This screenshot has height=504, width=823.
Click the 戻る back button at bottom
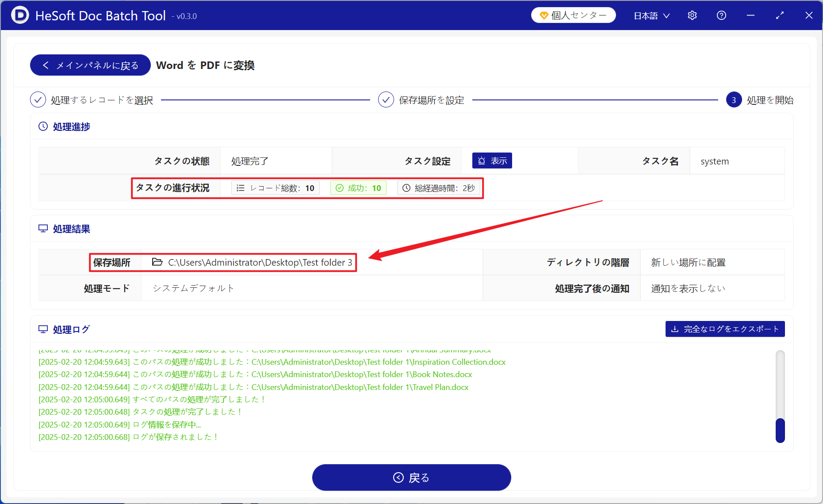point(411,477)
